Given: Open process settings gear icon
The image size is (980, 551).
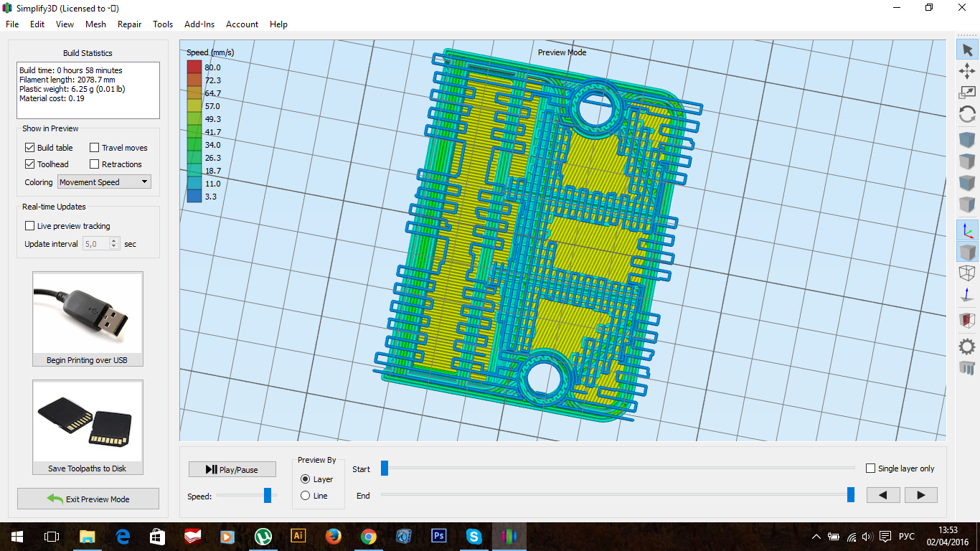Looking at the screenshot, I should coord(967,347).
